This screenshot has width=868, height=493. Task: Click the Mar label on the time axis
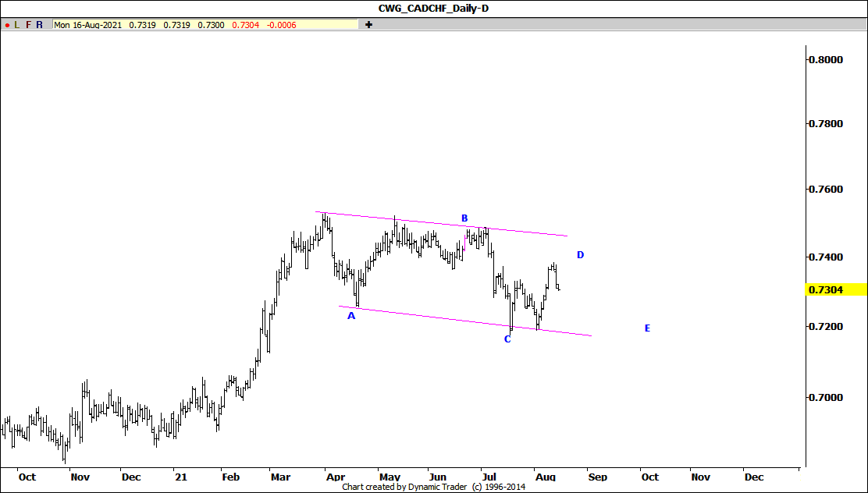(281, 477)
